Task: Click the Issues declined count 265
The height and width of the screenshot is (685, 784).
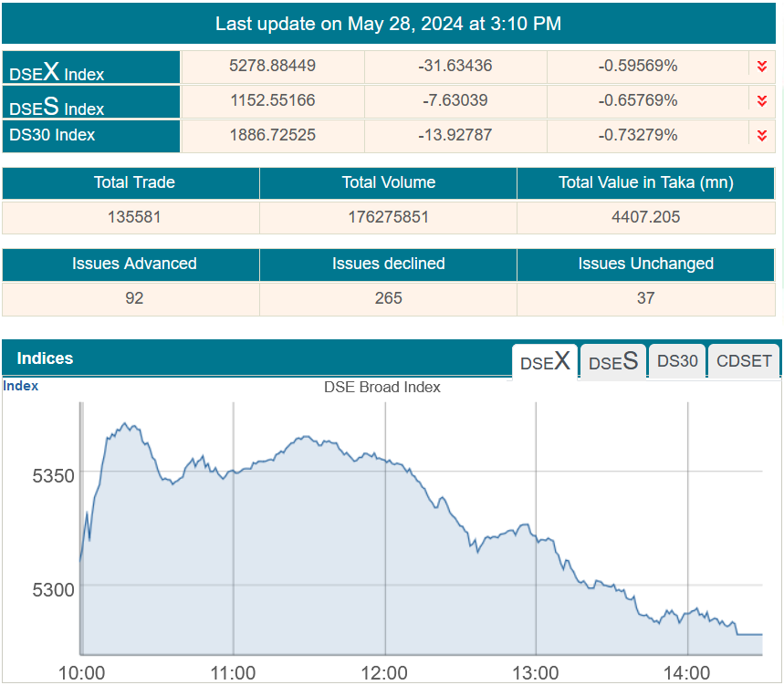Action: 388,298
